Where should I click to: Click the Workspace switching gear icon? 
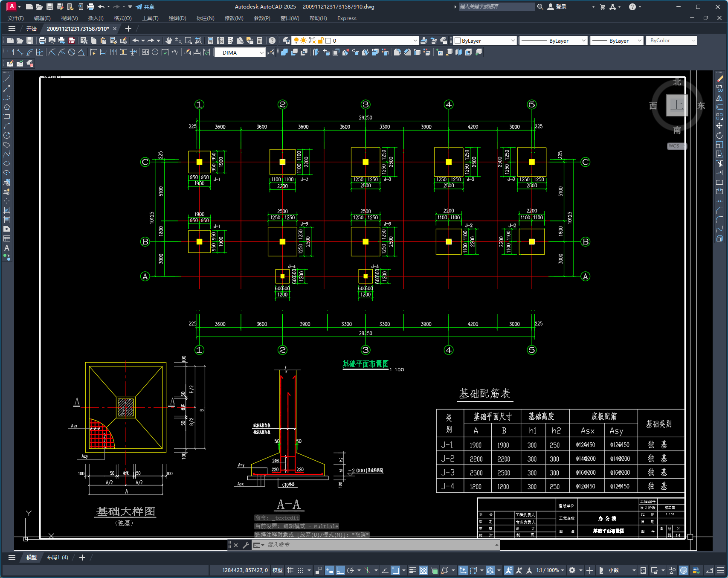pyautogui.click(x=572, y=570)
